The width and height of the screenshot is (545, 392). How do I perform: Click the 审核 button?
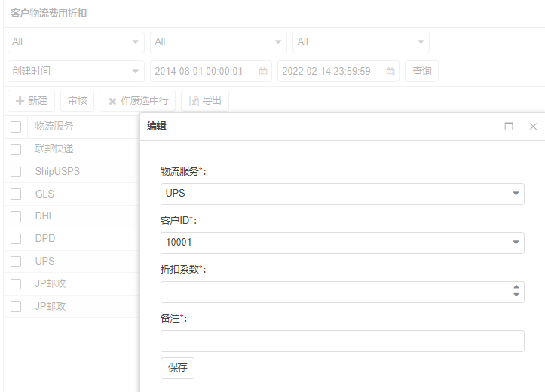(x=77, y=101)
